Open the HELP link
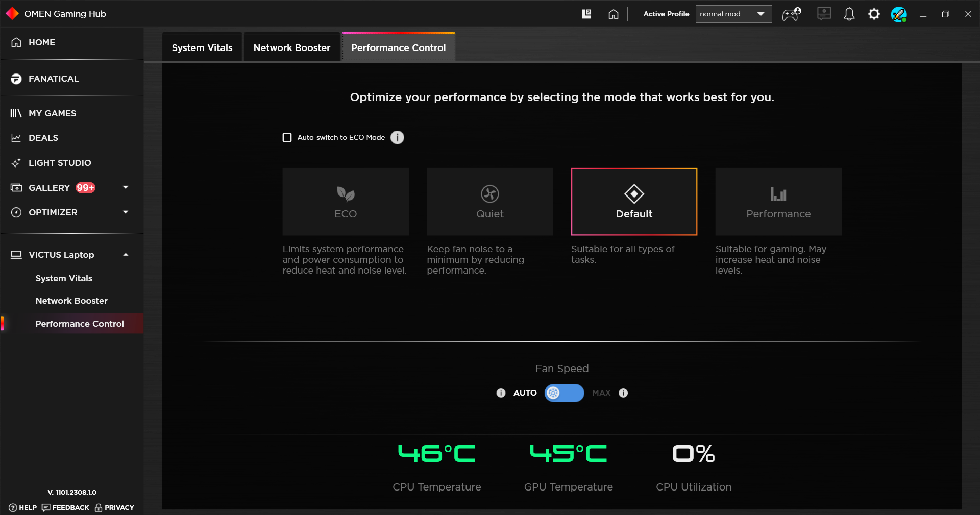980x515 pixels. coord(23,507)
